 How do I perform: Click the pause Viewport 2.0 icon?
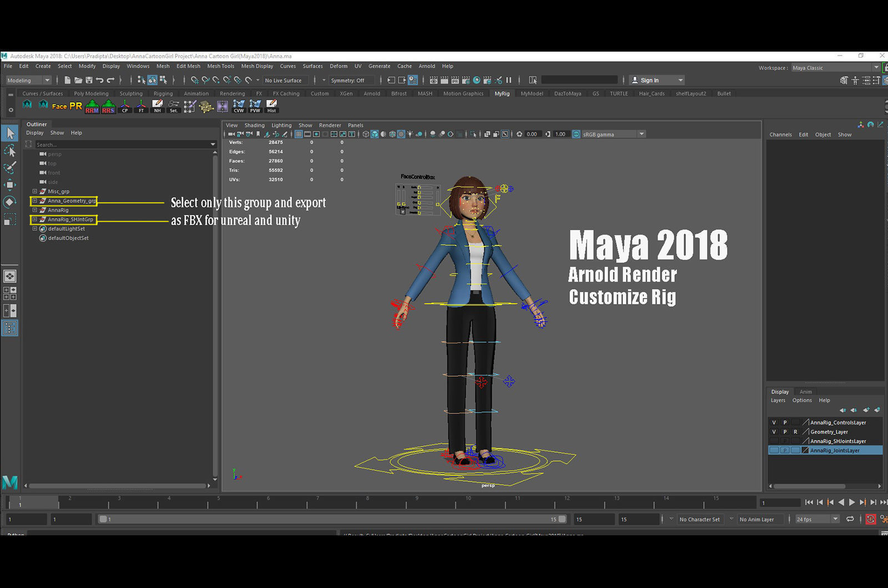pos(509,80)
